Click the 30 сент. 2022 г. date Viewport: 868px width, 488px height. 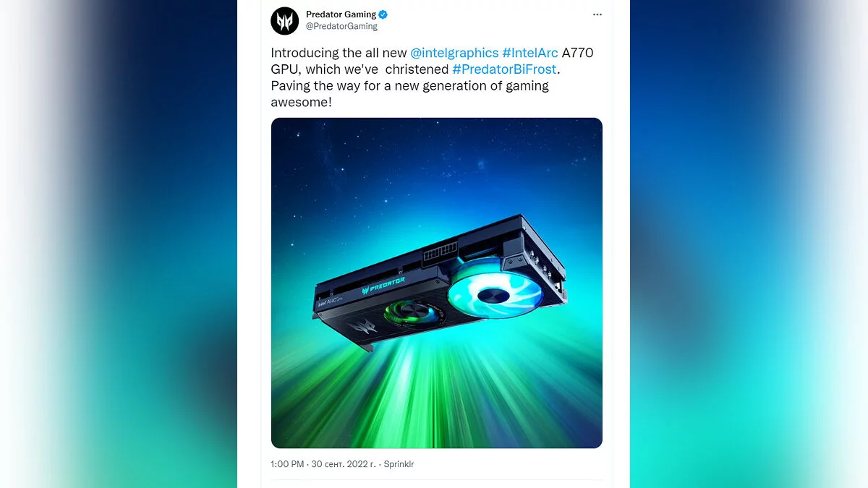(x=343, y=464)
